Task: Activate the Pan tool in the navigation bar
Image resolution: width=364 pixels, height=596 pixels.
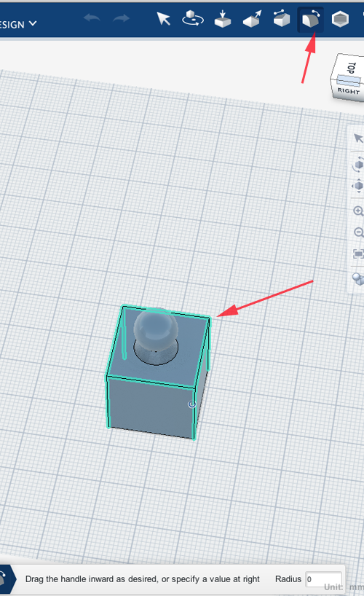Action: pos(358,186)
